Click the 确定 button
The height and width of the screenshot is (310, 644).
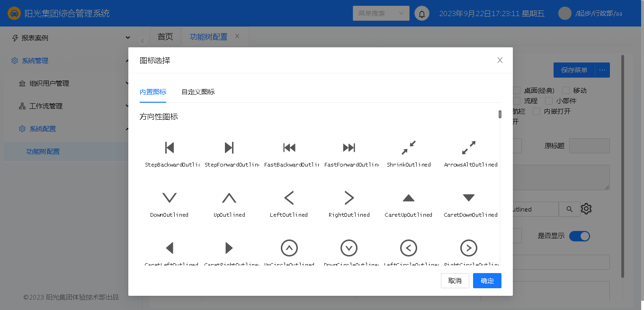487,281
